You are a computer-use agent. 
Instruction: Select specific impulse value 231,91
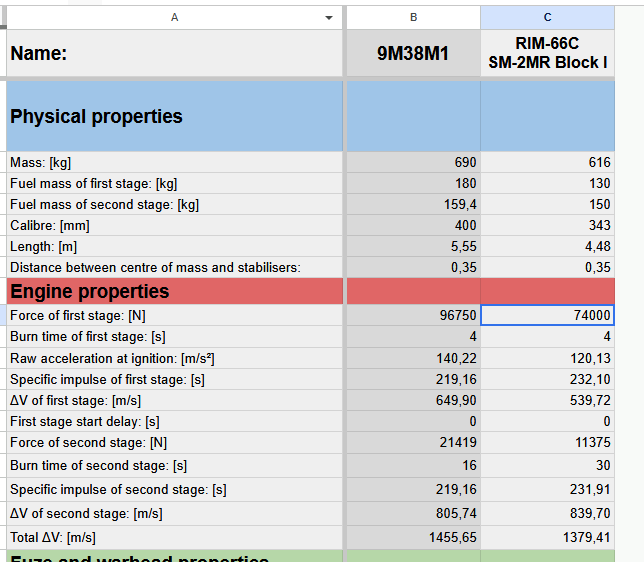[547, 489]
